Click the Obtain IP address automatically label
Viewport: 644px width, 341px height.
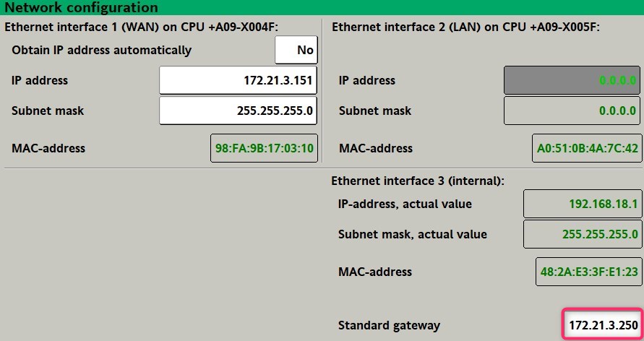(102, 50)
